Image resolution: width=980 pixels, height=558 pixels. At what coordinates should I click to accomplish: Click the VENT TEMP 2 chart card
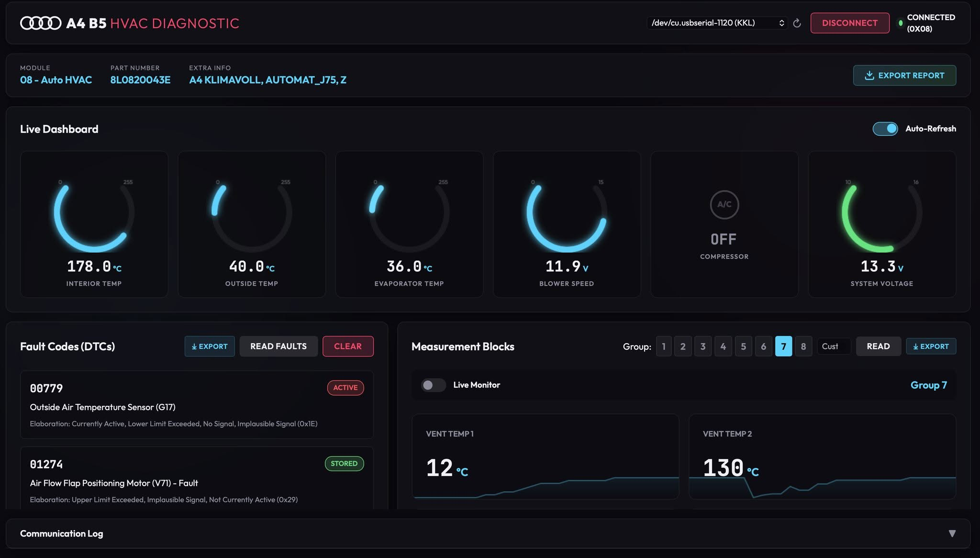coord(822,457)
